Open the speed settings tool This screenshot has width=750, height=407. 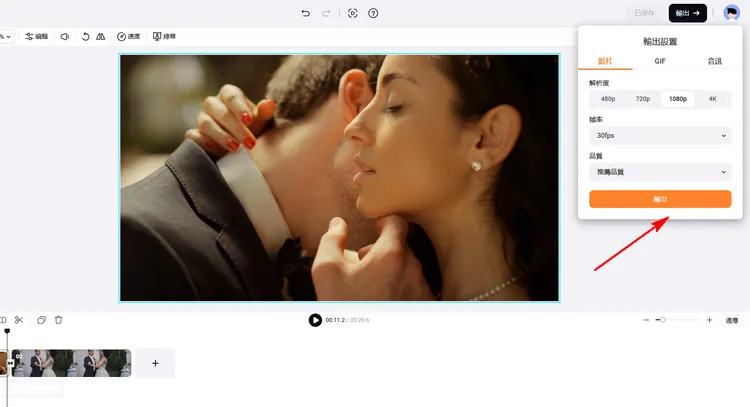coord(129,36)
